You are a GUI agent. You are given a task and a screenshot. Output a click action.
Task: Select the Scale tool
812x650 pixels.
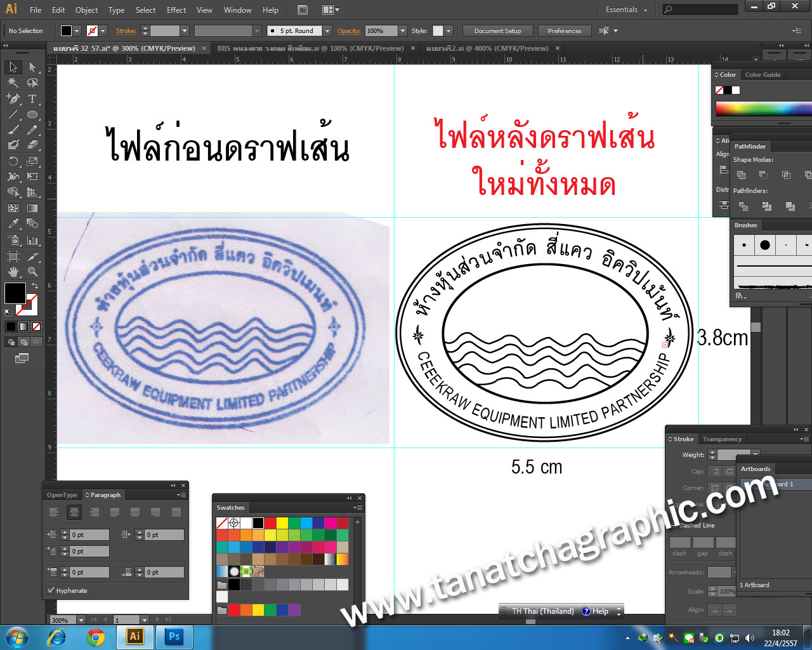[32, 161]
